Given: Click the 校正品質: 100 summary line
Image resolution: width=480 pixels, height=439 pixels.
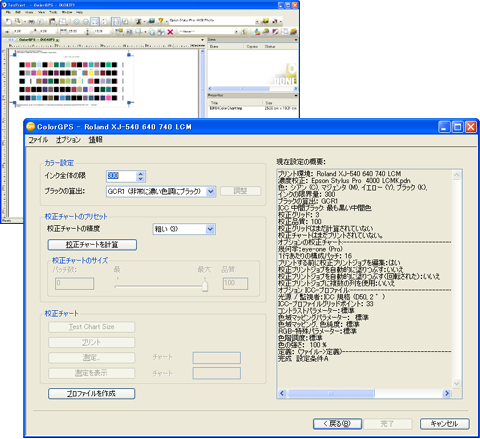Looking at the screenshot, I should coord(300,222).
